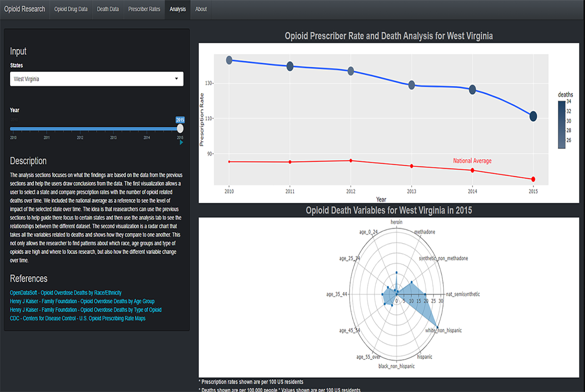
Task: Play the year slider animation
Action: pyautogui.click(x=182, y=143)
